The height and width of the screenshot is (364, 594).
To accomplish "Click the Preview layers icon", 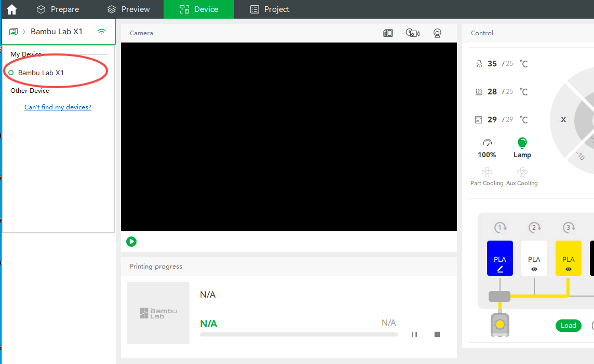I will tap(111, 9).
